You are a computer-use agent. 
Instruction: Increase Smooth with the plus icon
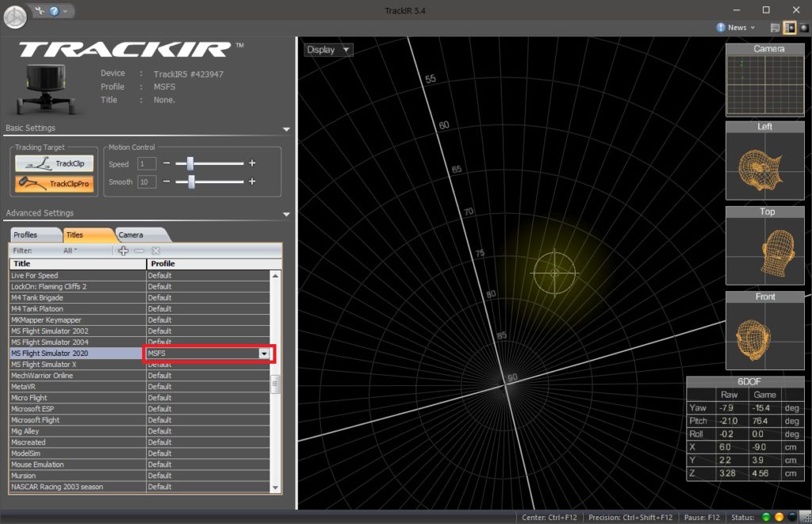click(x=252, y=182)
